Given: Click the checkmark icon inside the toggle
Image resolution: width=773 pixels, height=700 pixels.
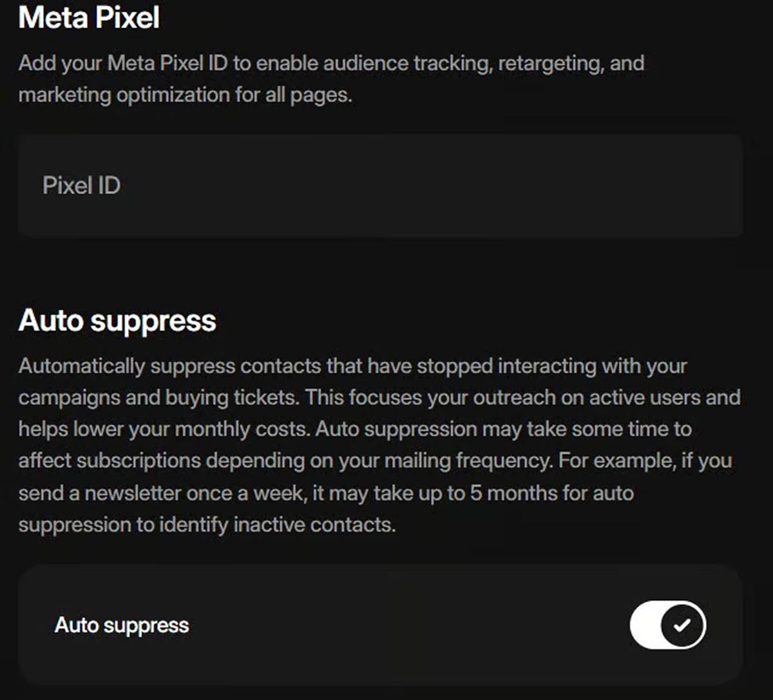Looking at the screenshot, I should click(683, 625).
